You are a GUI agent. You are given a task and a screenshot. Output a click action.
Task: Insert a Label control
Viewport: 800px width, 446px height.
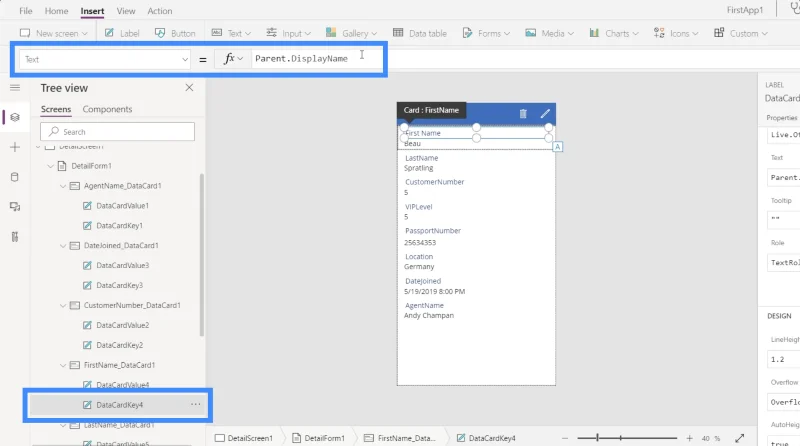(122, 33)
